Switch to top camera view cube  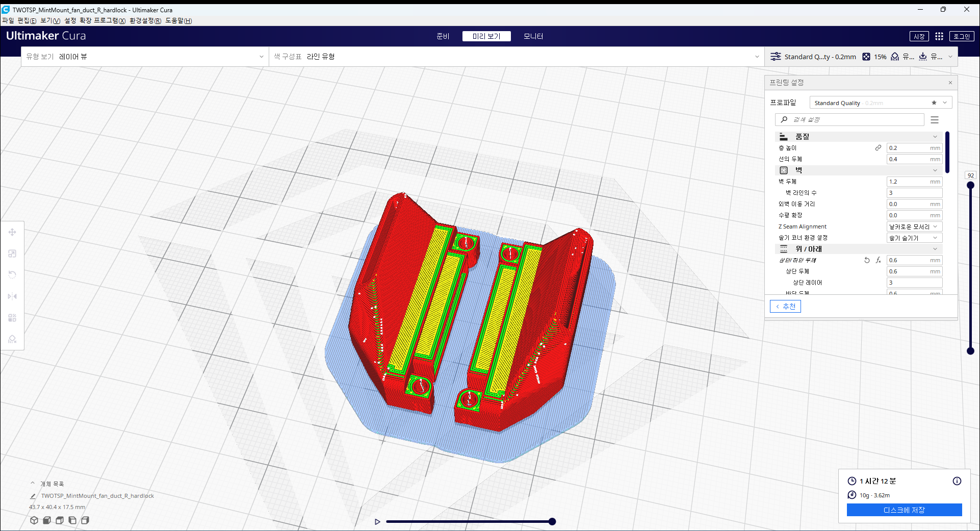point(60,520)
